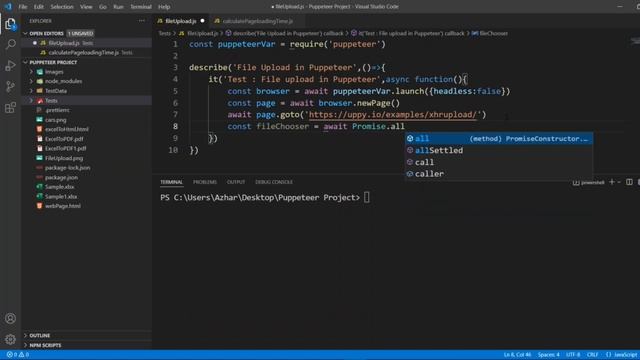Open the Extensions view
This screenshot has width=640, height=360.
(x=11, y=108)
